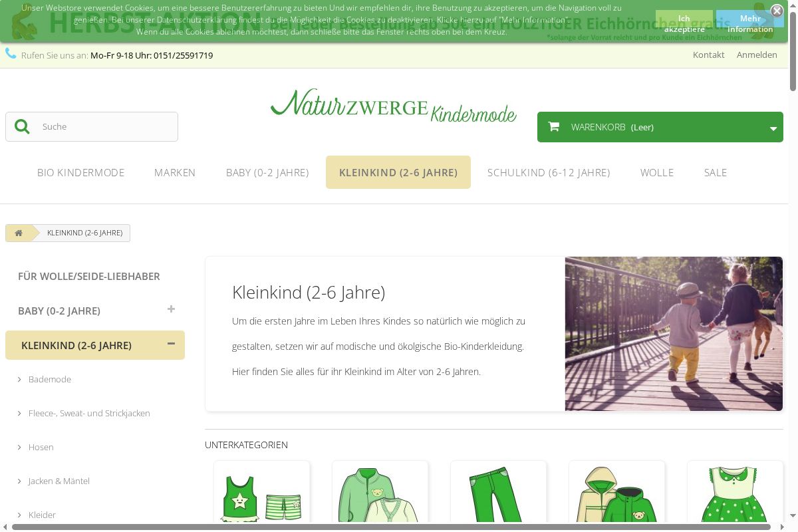798x532 pixels.
Task: Click the Naturzwerge Kindermode logo
Action: click(x=393, y=105)
